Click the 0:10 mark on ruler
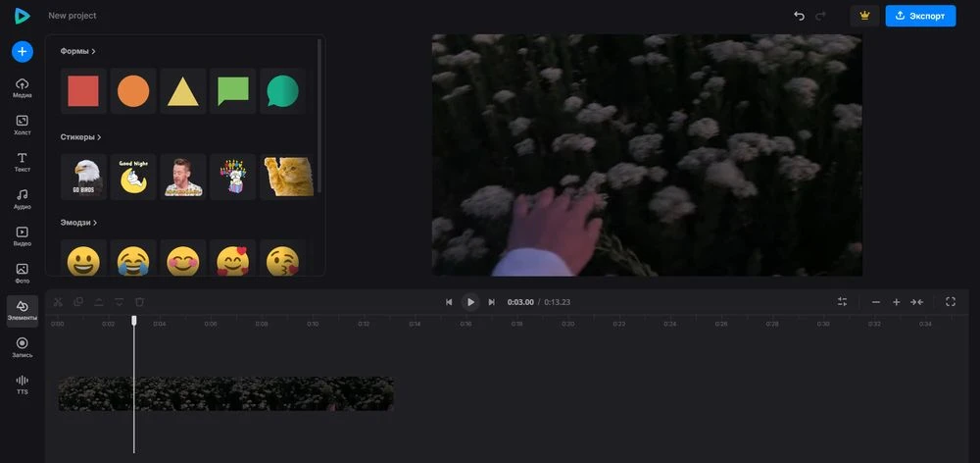Screen dimensions: 980x463 click(313, 324)
